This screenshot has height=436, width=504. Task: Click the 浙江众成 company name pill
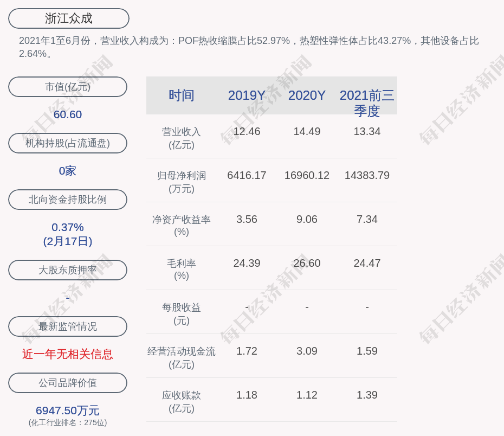(x=69, y=18)
